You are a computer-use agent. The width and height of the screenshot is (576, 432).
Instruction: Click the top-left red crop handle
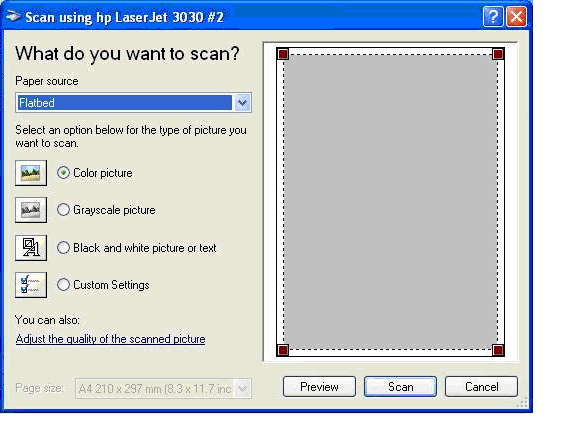tap(283, 54)
